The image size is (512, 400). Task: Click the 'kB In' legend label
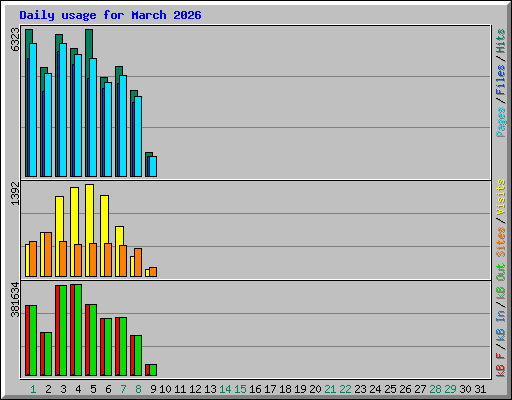coord(500,325)
